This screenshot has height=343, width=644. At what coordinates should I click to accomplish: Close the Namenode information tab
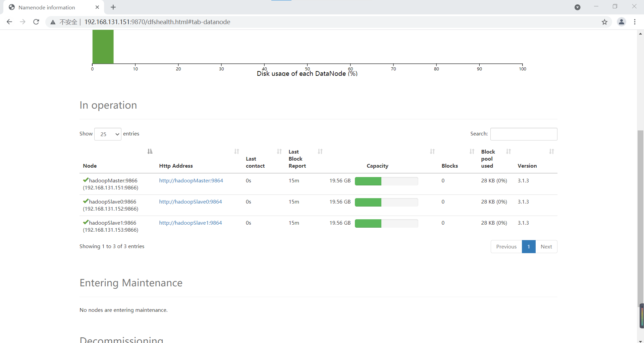pyautogui.click(x=97, y=7)
